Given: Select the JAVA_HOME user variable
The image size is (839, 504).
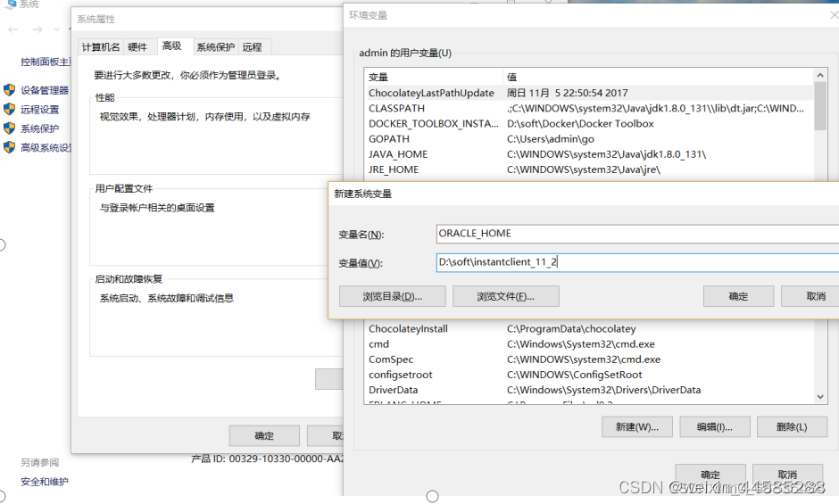Looking at the screenshot, I should 589,154.
